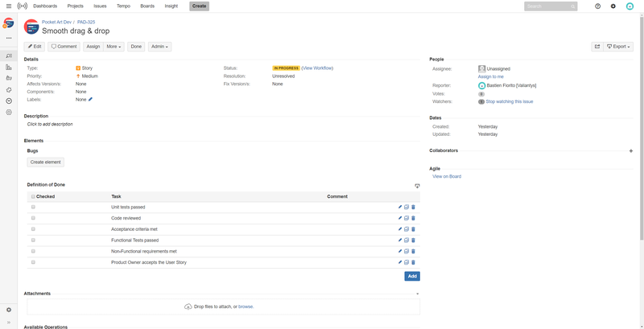The image size is (644, 329).
Task: Edit the 'Code reviewed' task with pencil icon
Action: [400, 218]
